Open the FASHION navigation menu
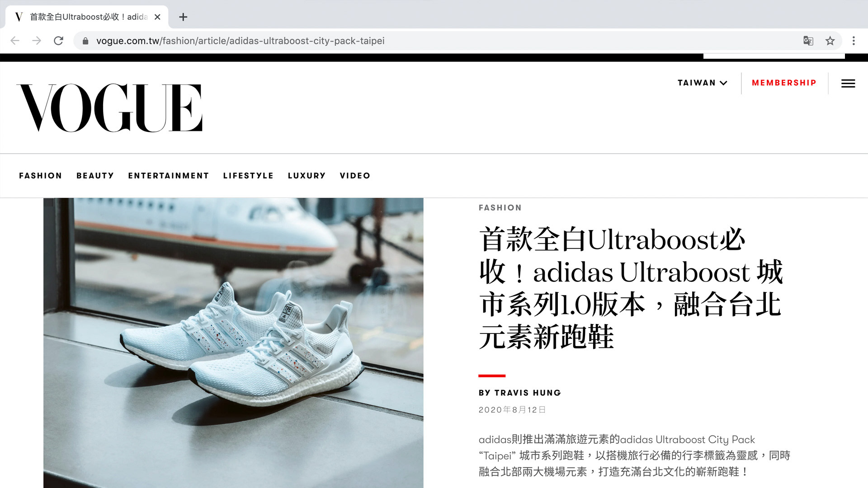 40,175
